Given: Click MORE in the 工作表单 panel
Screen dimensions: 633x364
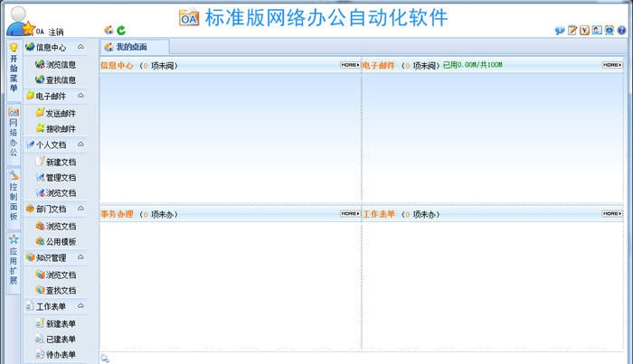Looking at the screenshot, I should pos(612,214).
